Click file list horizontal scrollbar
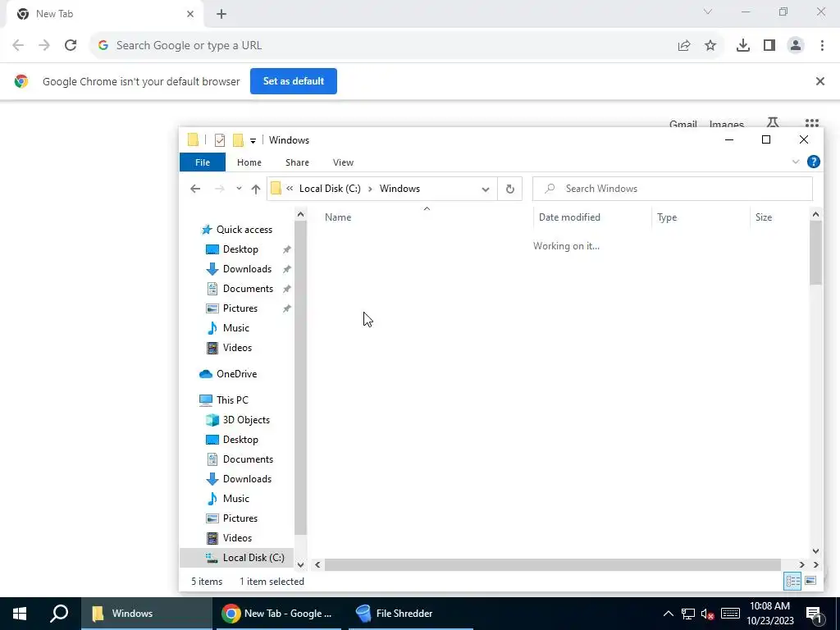The image size is (840, 630). point(552,564)
